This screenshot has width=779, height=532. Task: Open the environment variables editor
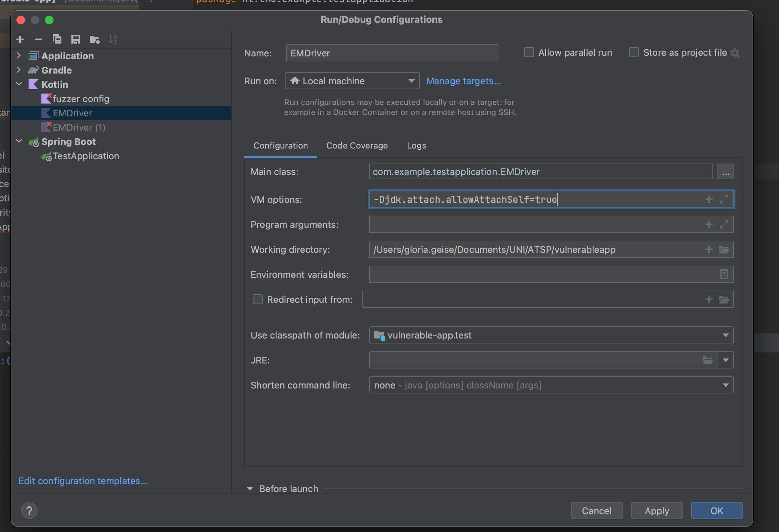[724, 274]
